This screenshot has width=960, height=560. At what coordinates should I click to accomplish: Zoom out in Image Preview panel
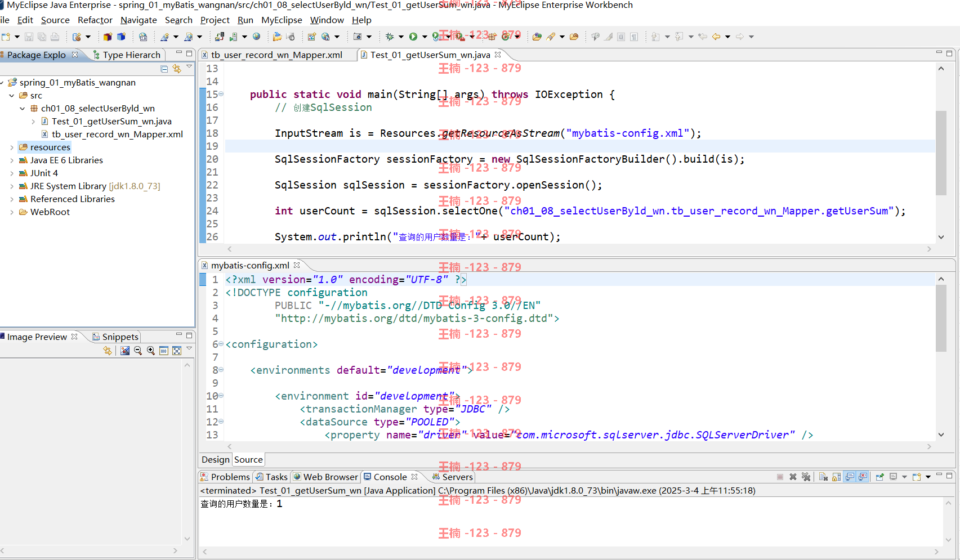coord(138,351)
